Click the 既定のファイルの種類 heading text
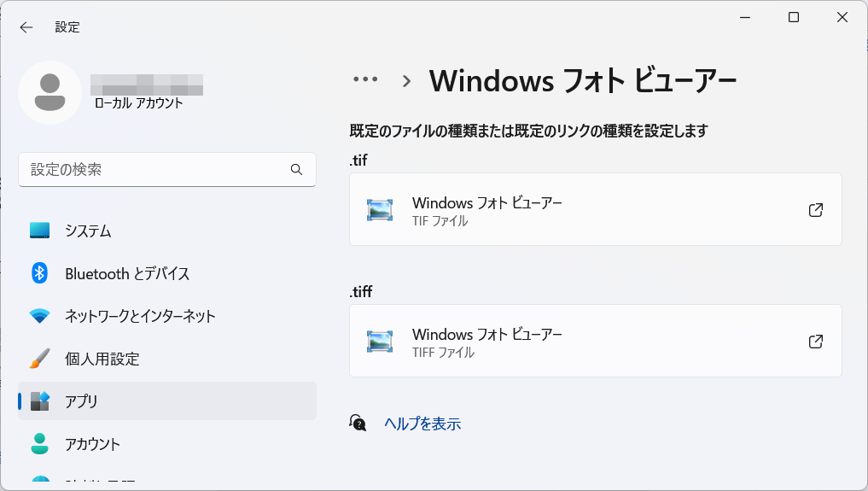Viewport: 868px width, 491px height. [528, 132]
